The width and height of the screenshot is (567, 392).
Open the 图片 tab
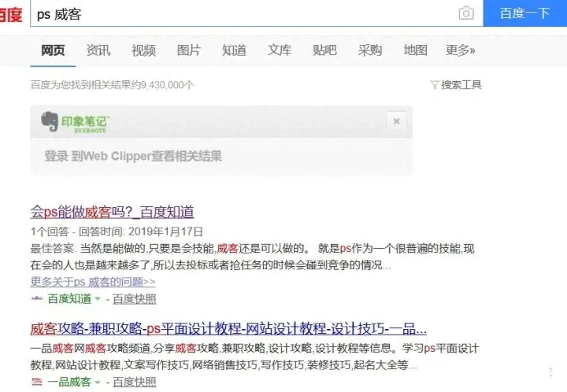[189, 50]
